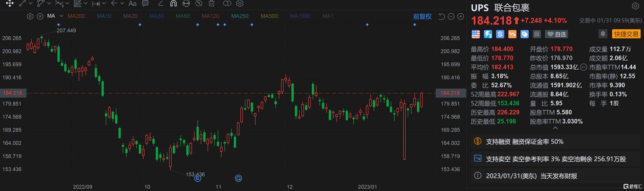Add UPS to 自选 watchlist
Image resolution: width=644 pixels, height=191 pixels.
coord(556,34)
